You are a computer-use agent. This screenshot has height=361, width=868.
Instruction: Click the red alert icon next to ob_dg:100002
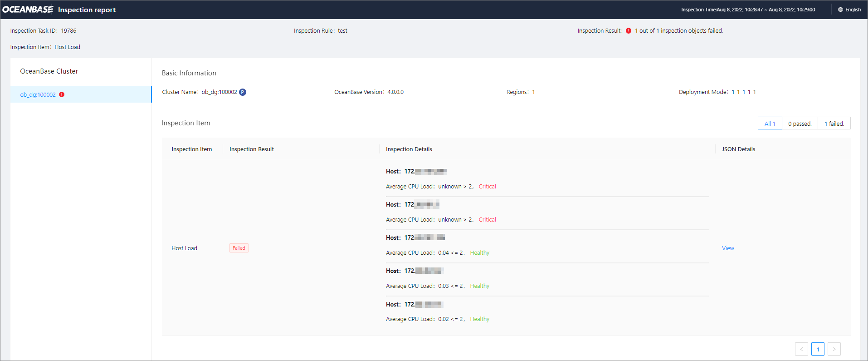(62, 94)
